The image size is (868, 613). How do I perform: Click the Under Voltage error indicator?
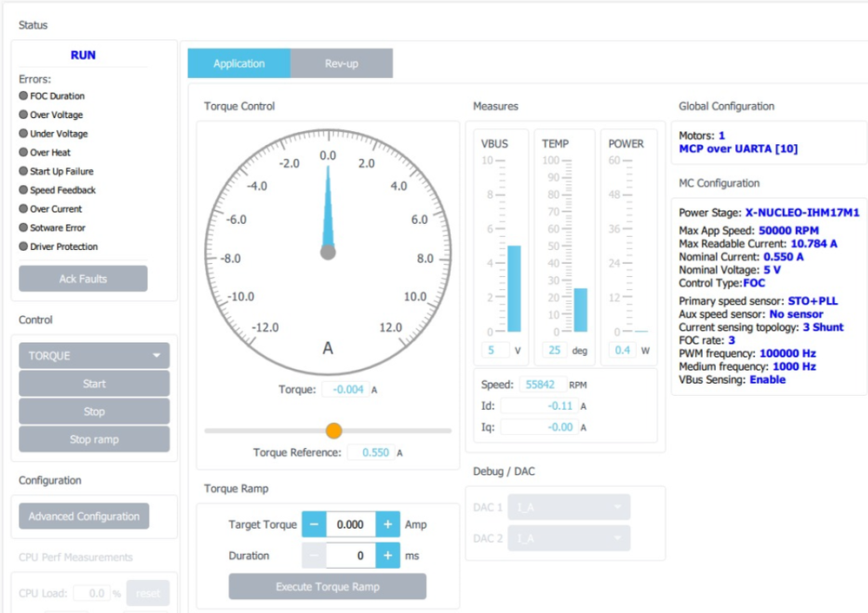[23, 134]
